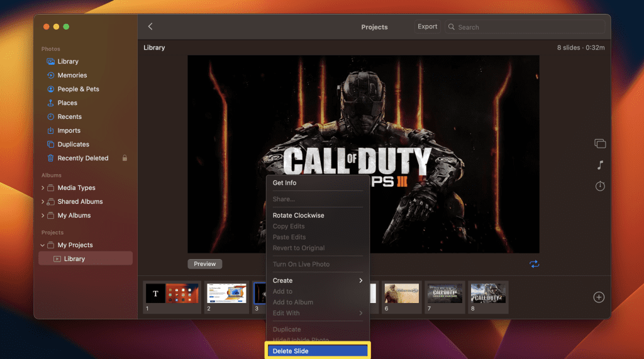Click the '8 slides · 0:32m' text

click(x=580, y=48)
